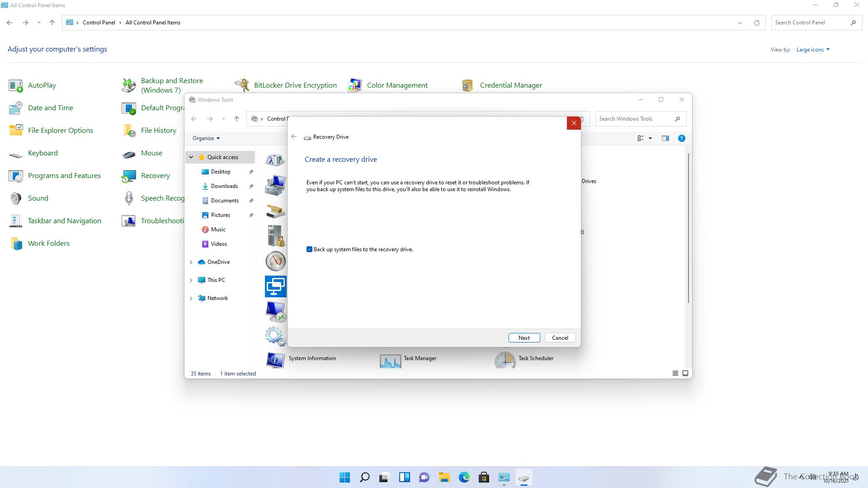Image resolution: width=868 pixels, height=488 pixels.
Task: Open File History in Control Panel
Action: (x=149, y=131)
